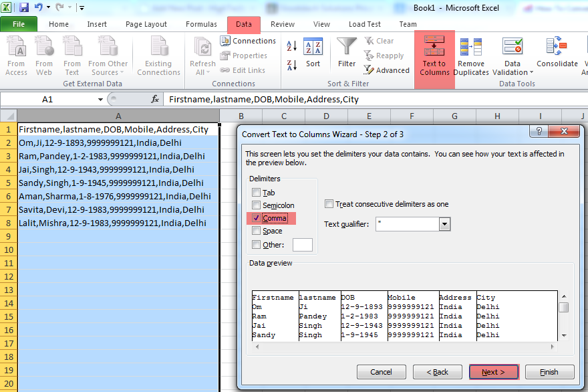Switch to the Review tab

pos(283,24)
